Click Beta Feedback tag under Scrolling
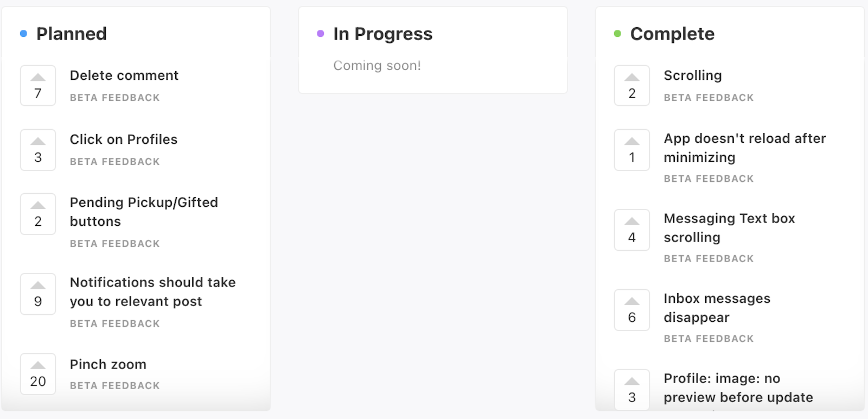Screen dimensions: 868x419 (x=709, y=98)
